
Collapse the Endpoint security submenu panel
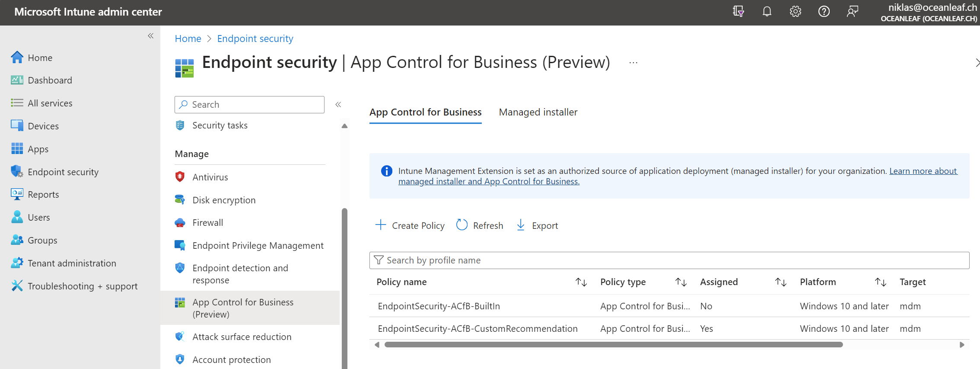338,104
